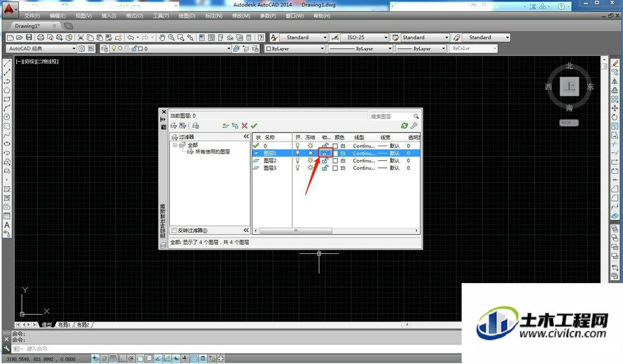Change 图层3 color swatch
The width and height of the screenshot is (623, 364).
pyautogui.click(x=335, y=168)
